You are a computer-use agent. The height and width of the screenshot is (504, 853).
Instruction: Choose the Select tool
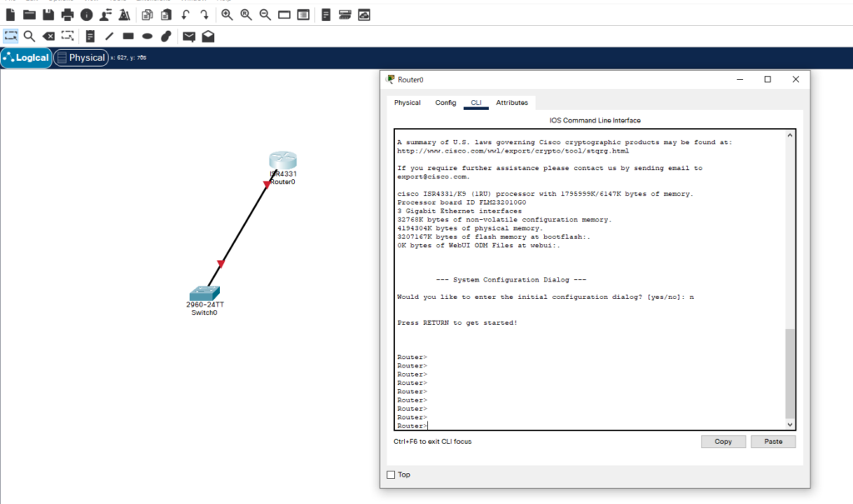(11, 37)
